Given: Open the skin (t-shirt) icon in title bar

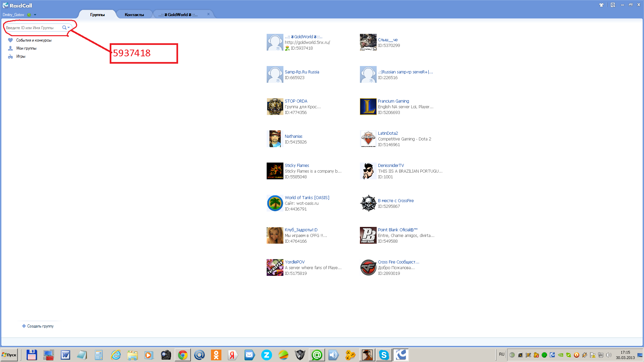Looking at the screenshot, I should click(x=601, y=5).
